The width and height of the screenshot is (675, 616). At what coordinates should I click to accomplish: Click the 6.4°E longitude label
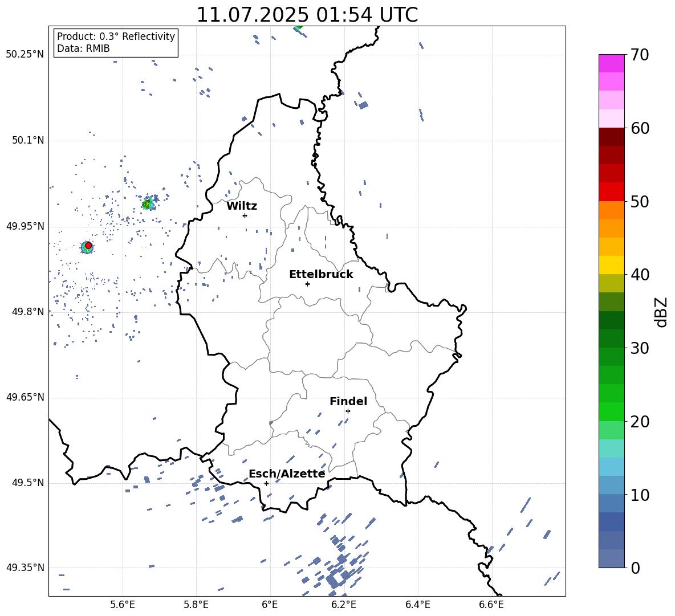point(417,605)
